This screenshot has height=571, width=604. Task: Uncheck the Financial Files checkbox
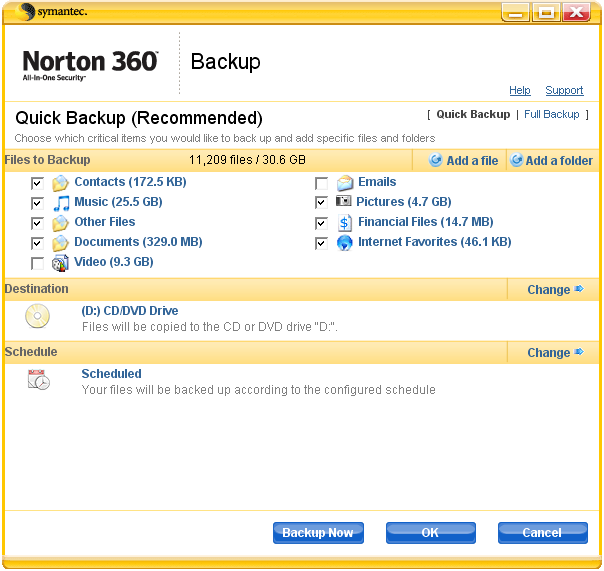tap(322, 223)
